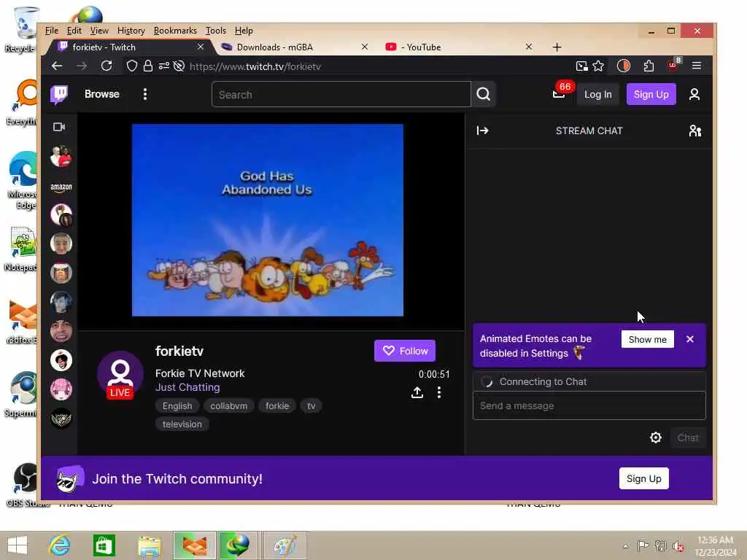Screen dimensions: 747x560
Task: Go back to the previous page
Action: pos(57,66)
